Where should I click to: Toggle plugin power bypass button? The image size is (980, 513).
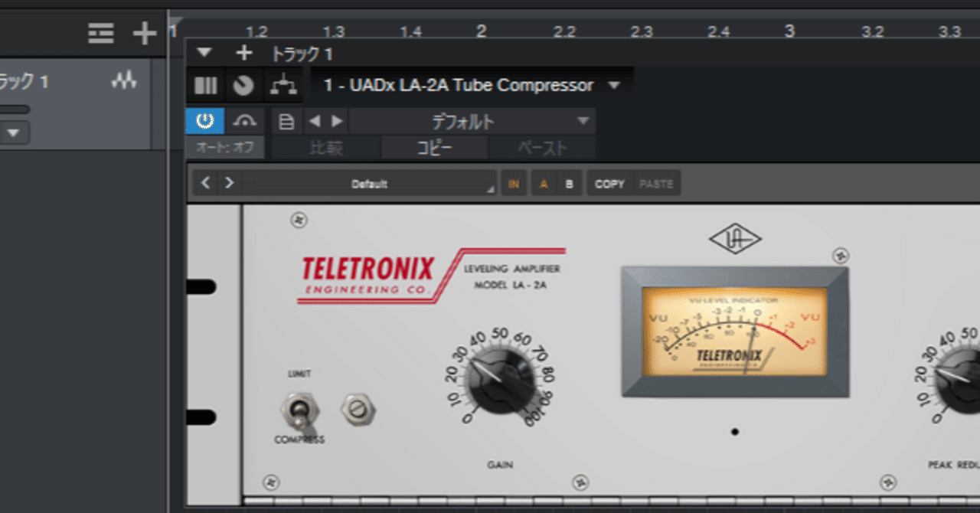click(x=204, y=121)
